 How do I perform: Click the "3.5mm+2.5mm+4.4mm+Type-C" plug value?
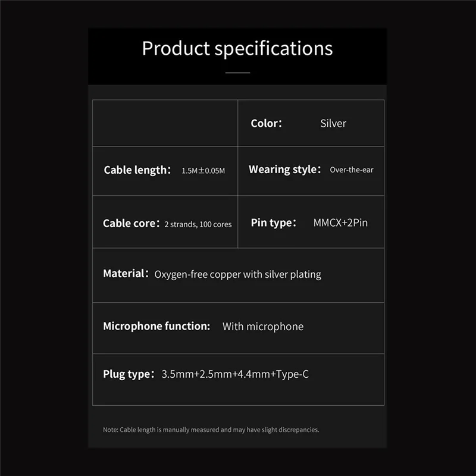coord(235,374)
